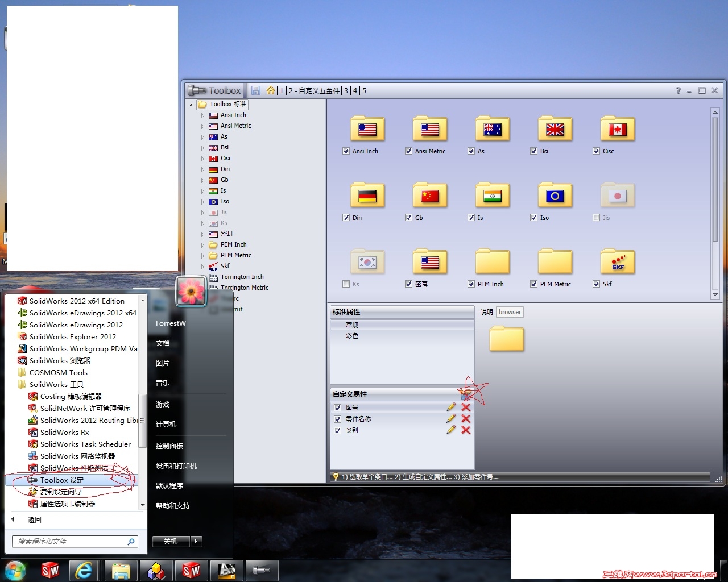Expand PEM Inch in the tree
The height and width of the screenshot is (582, 728).
coord(202,245)
